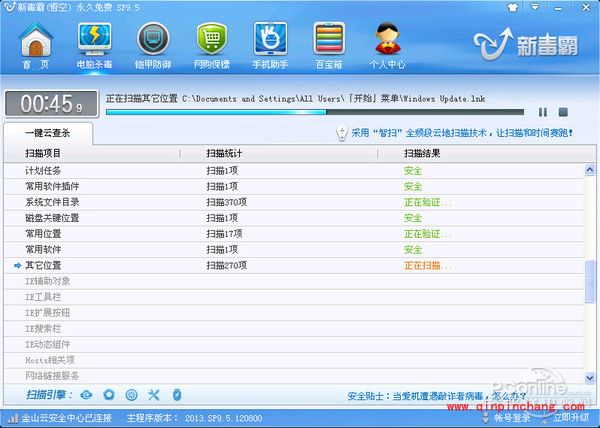Open the title bar dropdown menu
600x428 pixels.
pyautogui.click(x=535, y=7)
